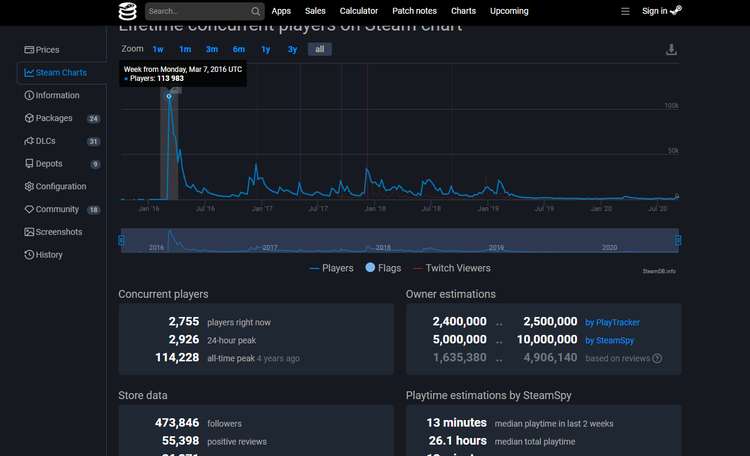
Task: Set chart zoom to 6m
Action: (239, 49)
